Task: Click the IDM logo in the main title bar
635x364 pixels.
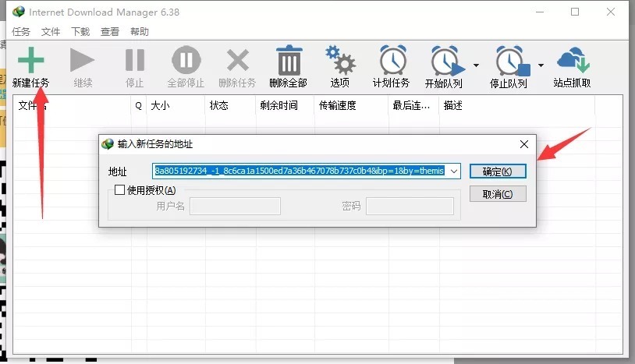Action: click(18, 12)
